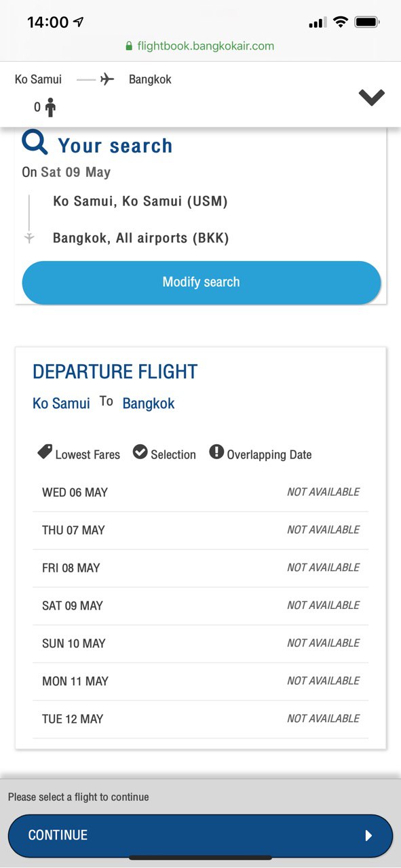Screen dimensions: 401x868
Task: Tap the Bangkok destination link
Action: (x=149, y=403)
